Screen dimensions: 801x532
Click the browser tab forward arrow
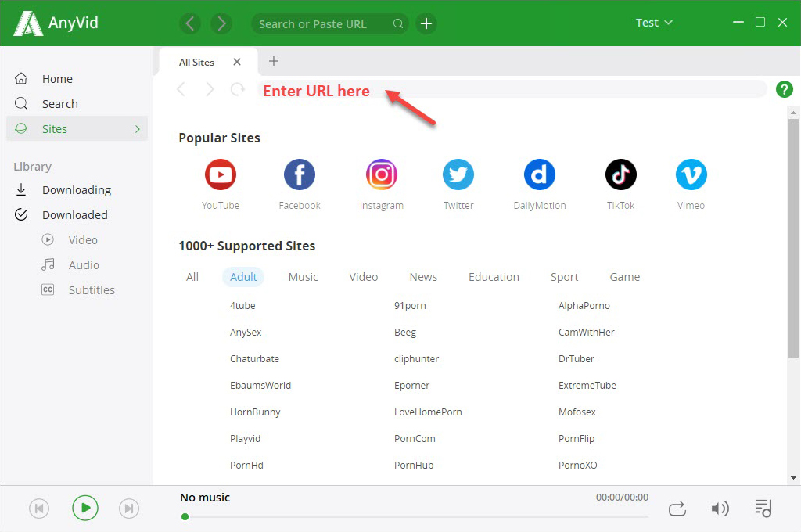(210, 89)
